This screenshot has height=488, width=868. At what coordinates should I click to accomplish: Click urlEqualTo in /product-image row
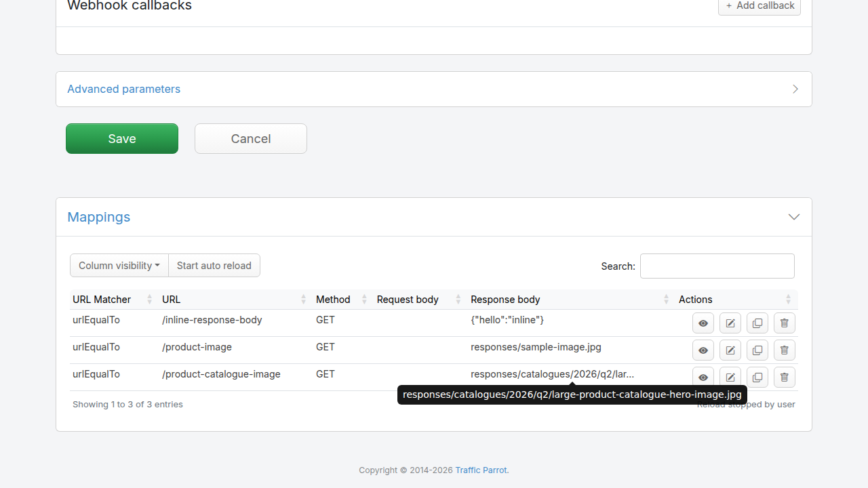pos(96,347)
